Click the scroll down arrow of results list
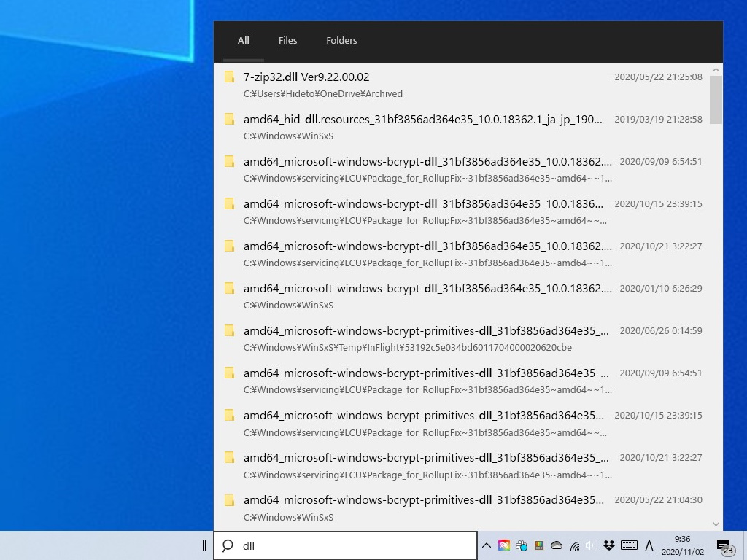The width and height of the screenshot is (747, 560). coord(716,524)
